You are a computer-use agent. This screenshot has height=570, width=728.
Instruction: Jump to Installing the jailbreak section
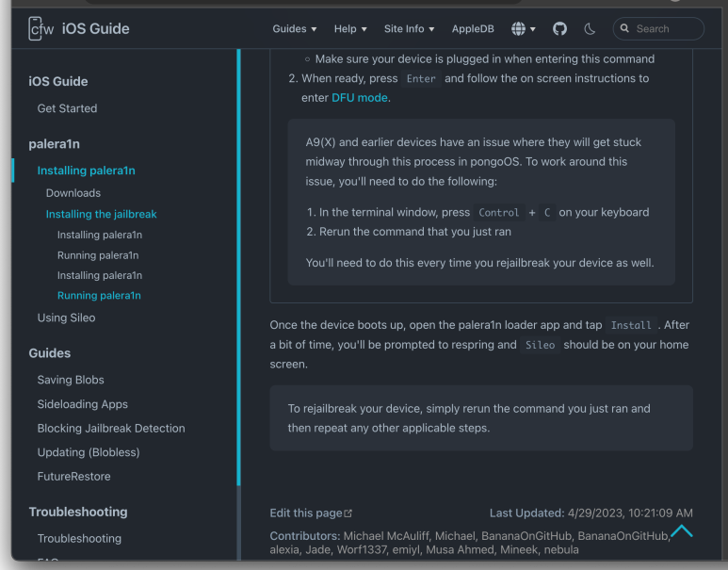coord(101,214)
